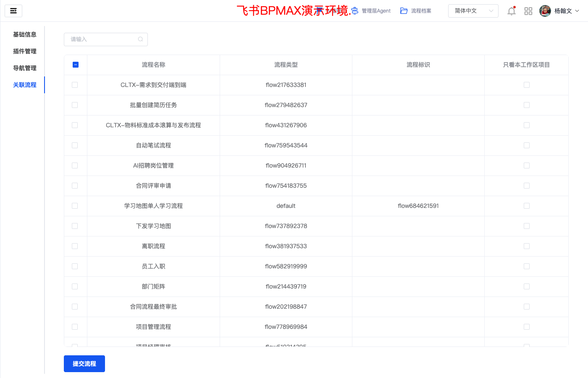This screenshot has height=378, width=588.
Task: Select the row checkbox for 项目管理流程
Action: 75,327
